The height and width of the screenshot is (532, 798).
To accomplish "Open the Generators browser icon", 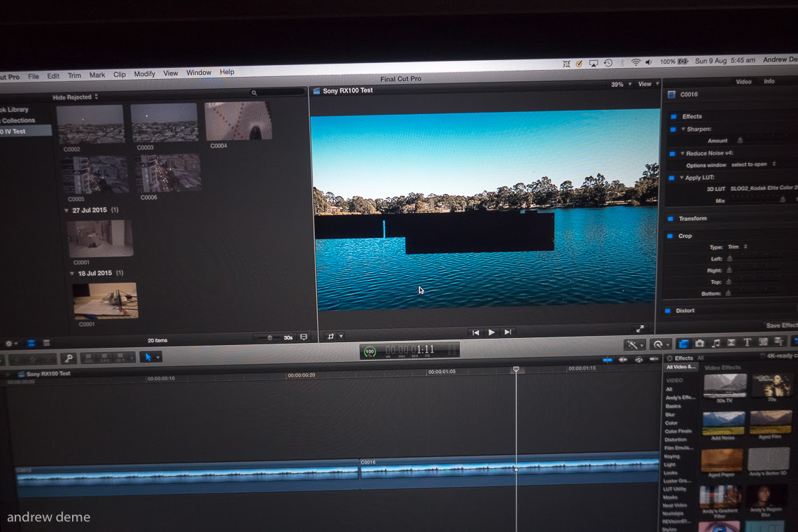I will [763, 342].
